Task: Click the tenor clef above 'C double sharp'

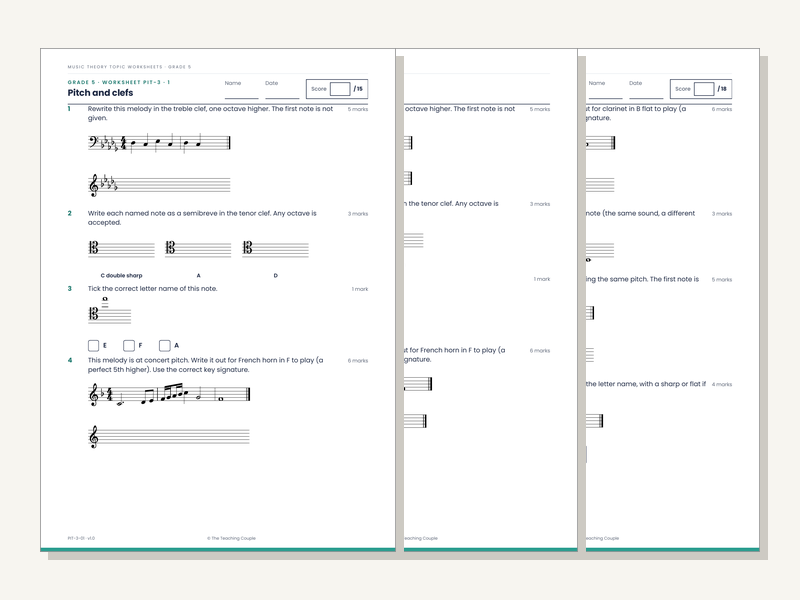Action: (93, 248)
